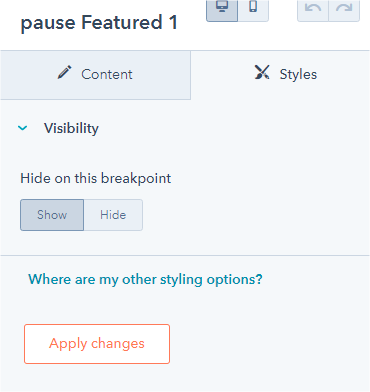Select the Show visibility option

tap(52, 215)
